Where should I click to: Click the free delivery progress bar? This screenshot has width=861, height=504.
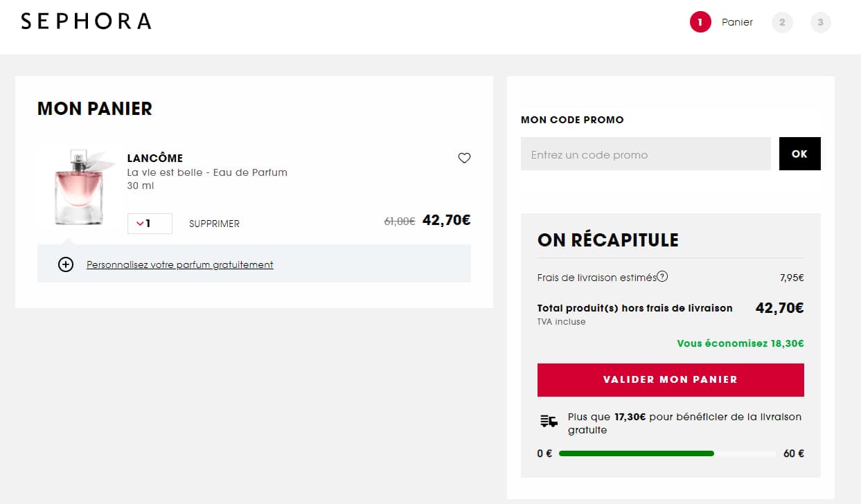(667, 453)
